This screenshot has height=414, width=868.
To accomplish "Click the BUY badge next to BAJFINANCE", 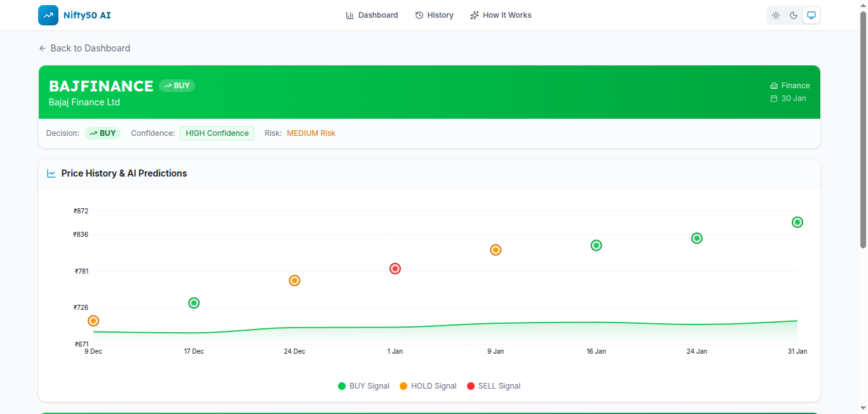I will (x=177, y=86).
